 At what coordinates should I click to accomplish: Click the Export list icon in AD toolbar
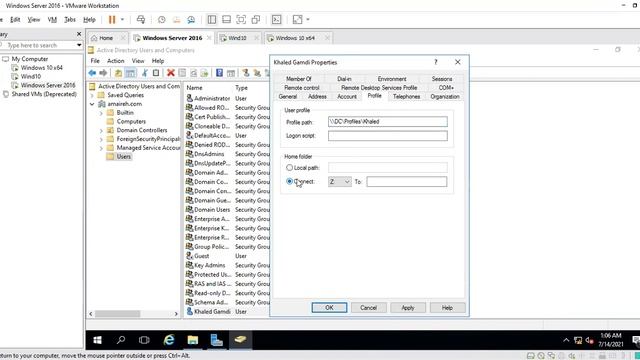[204, 73]
